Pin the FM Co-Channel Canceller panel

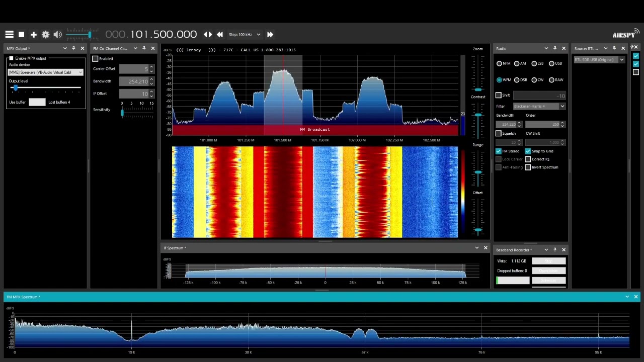point(144,48)
